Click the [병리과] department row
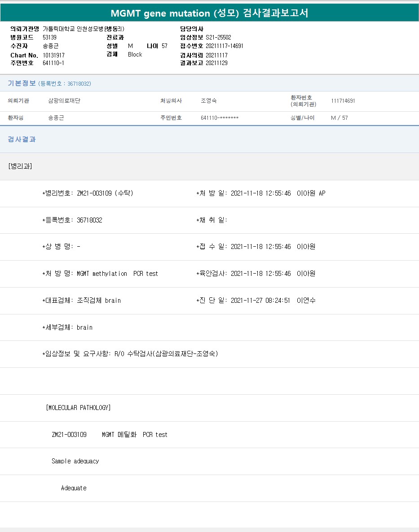The image size is (419, 532). 20,166
